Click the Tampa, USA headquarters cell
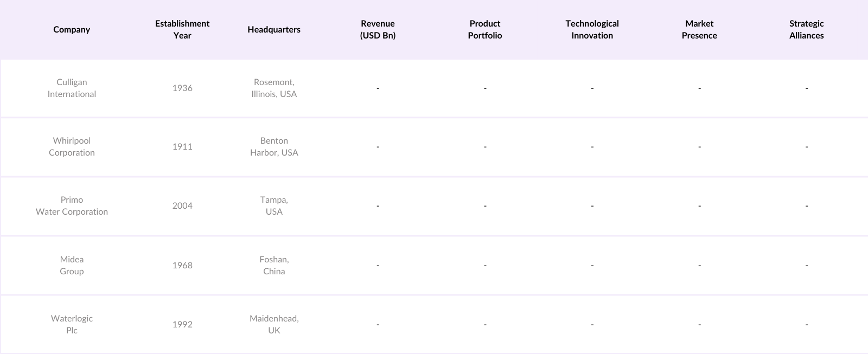This screenshot has height=354, width=868. tap(274, 205)
